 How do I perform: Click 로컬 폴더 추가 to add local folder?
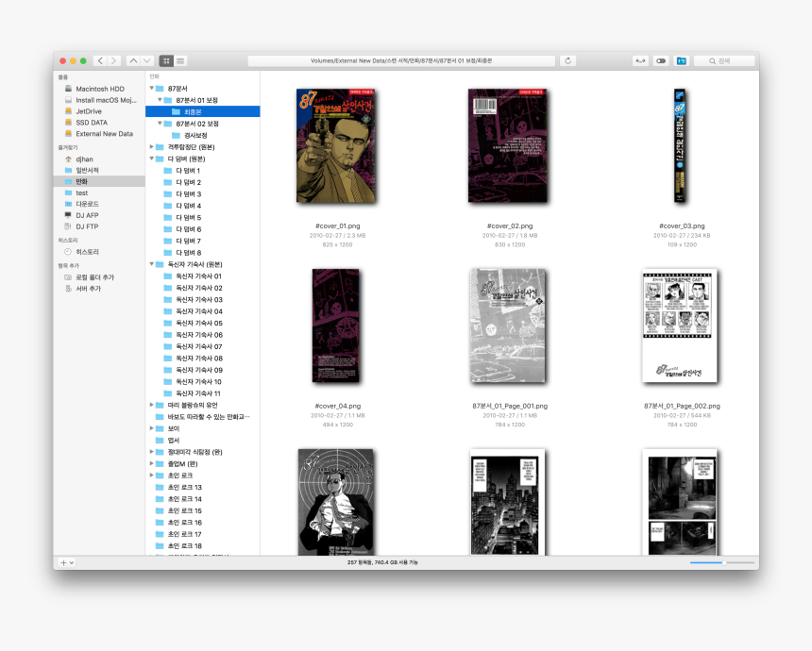94,277
